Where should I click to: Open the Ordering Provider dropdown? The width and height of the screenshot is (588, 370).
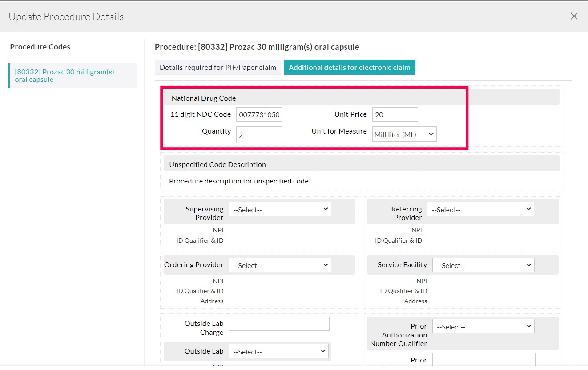point(280,265)
